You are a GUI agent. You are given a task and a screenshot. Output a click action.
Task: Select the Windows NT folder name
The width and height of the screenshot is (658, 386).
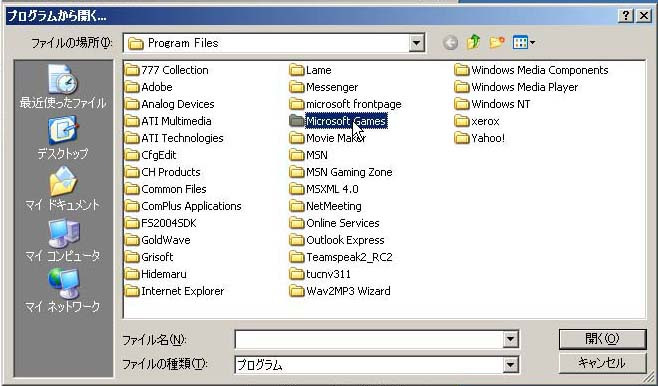(x=501, y=104)
